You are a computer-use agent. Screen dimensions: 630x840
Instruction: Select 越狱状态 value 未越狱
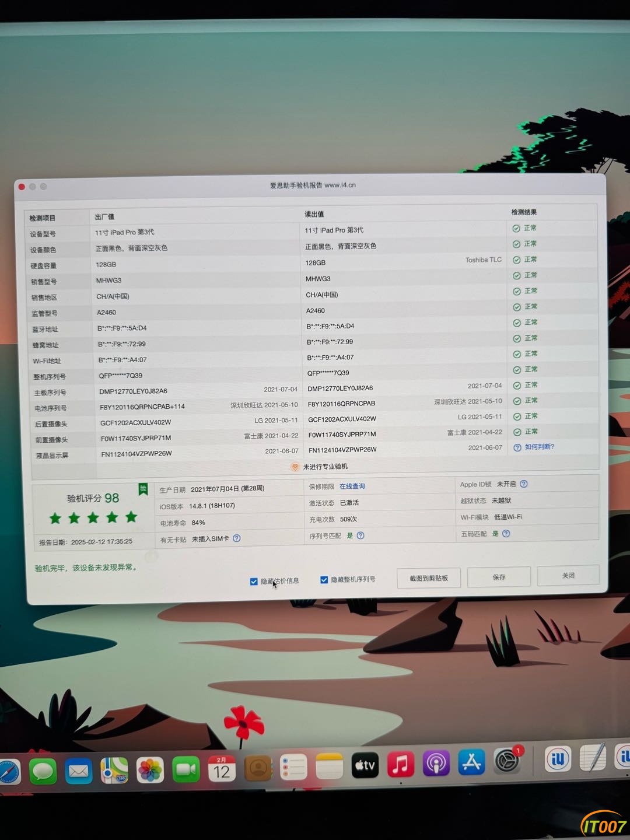(x=501, y=501)
